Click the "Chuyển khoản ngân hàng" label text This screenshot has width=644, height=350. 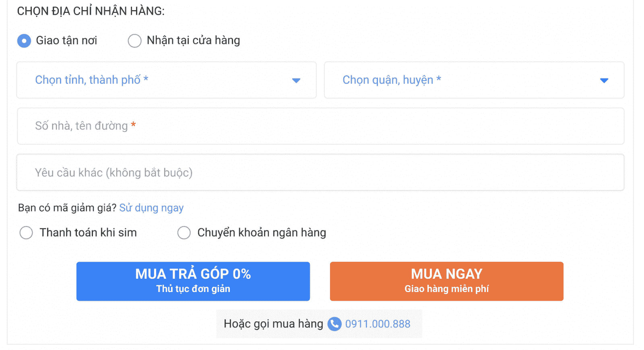click(x=262, y=233)
